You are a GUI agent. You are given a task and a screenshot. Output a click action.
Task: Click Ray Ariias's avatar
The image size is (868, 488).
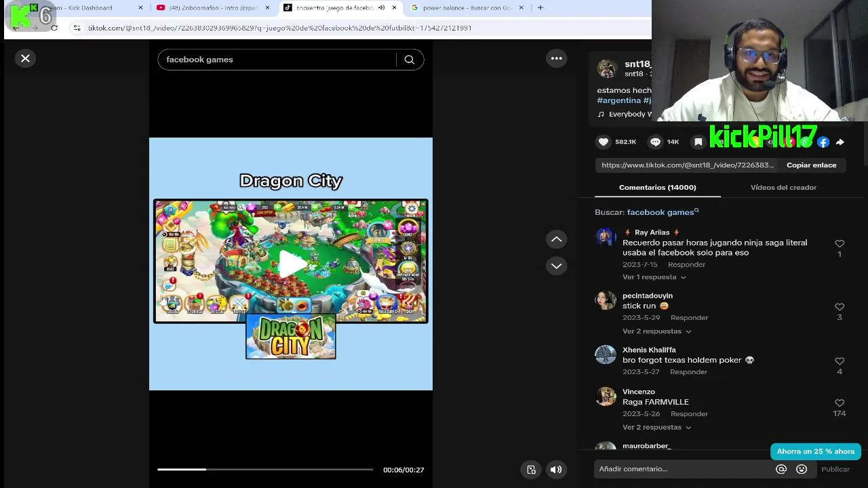[606, 238]
